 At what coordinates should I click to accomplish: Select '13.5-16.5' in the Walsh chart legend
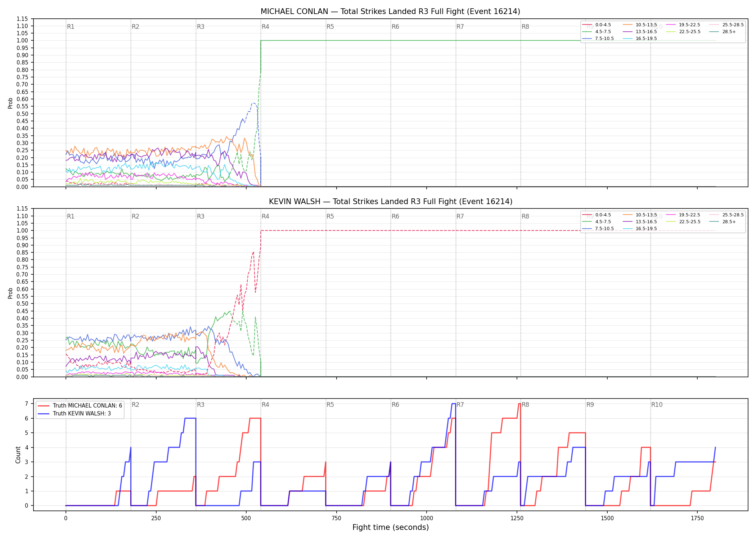tap(646, 222)
